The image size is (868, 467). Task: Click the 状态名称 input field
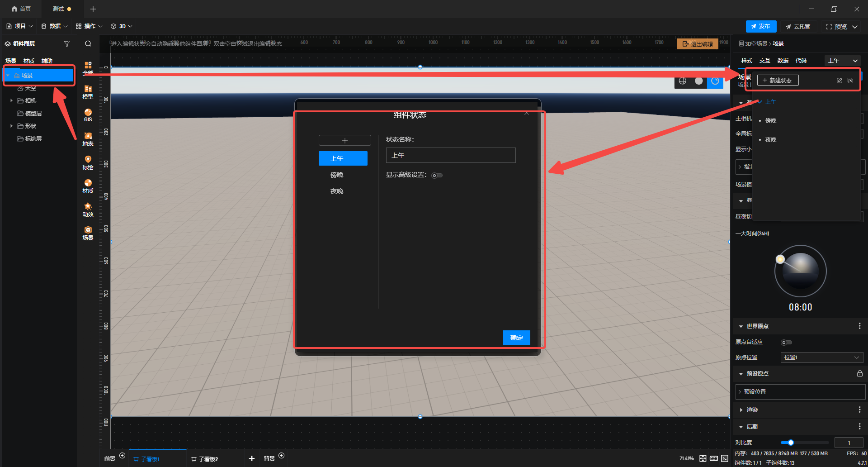(450, 155)
